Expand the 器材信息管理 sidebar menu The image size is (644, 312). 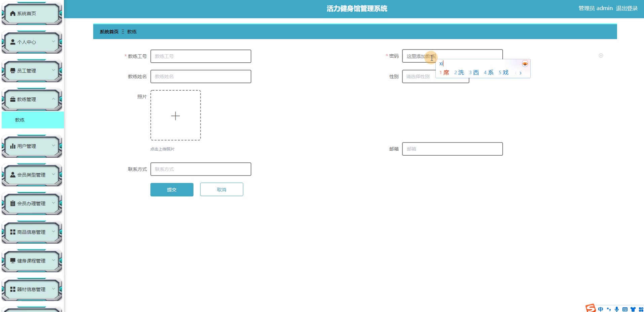pyautogui.click(x=32, y=289)
